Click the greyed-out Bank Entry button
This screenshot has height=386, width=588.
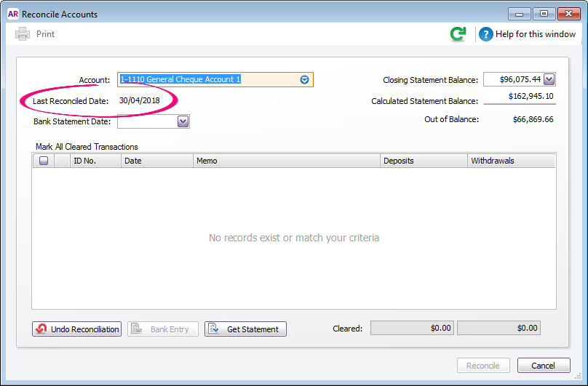(163, 329)
